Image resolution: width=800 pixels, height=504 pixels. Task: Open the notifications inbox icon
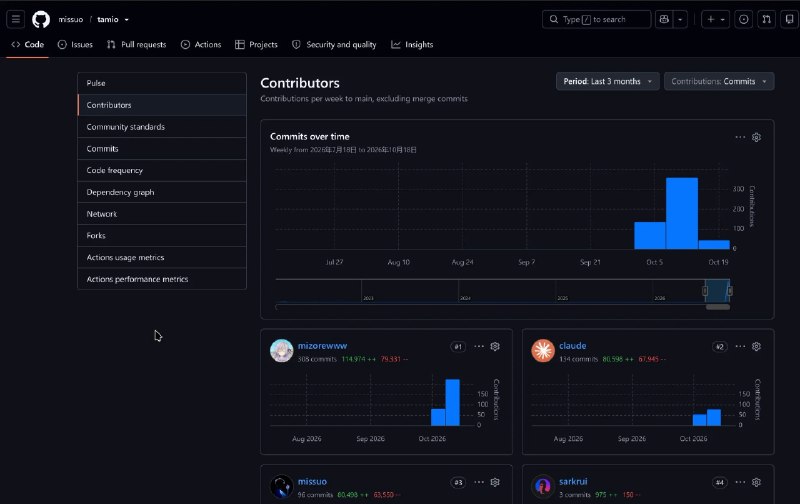(x=789, y=19)
